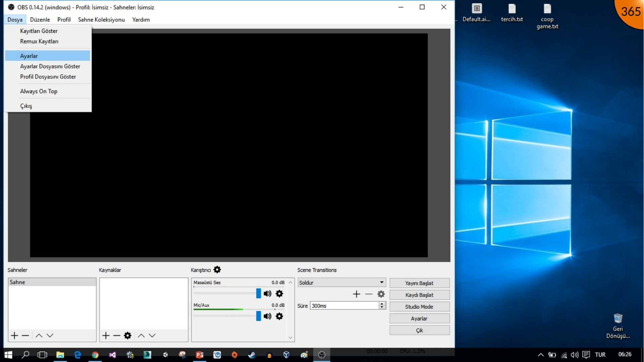Open the Sahne Koleksiyonu menu

click(101, 19)
